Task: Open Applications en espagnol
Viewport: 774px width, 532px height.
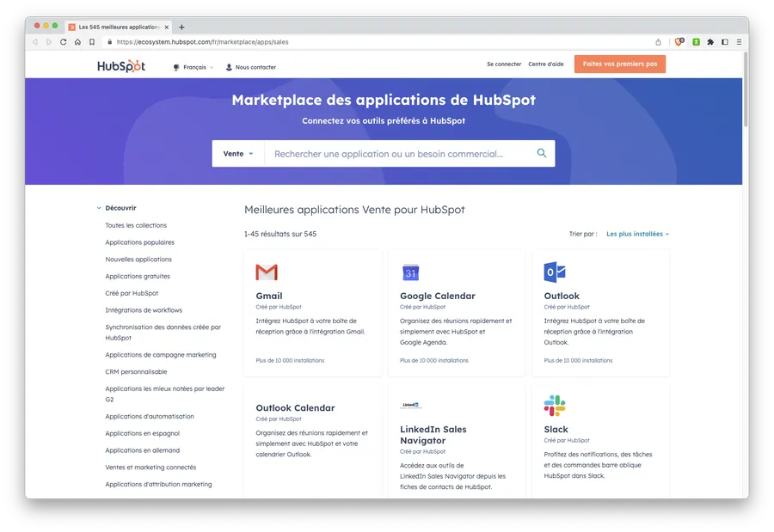Action: tap(142, 433)
